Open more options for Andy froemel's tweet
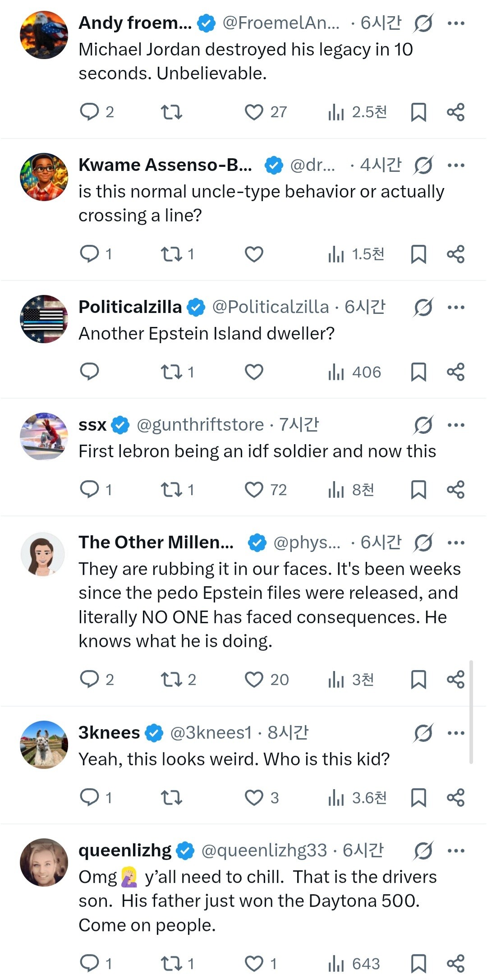Viewport: 487px width, 980px height. (x=456, y=23)
